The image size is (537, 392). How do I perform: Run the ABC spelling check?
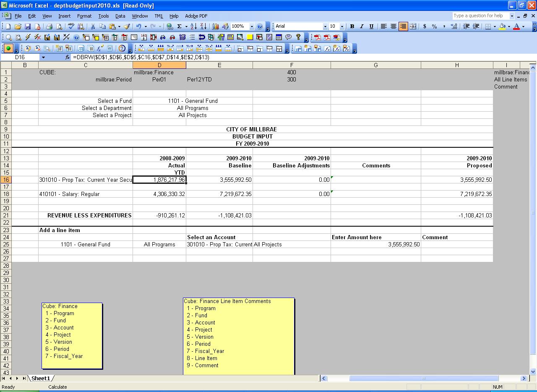[71, 26]
